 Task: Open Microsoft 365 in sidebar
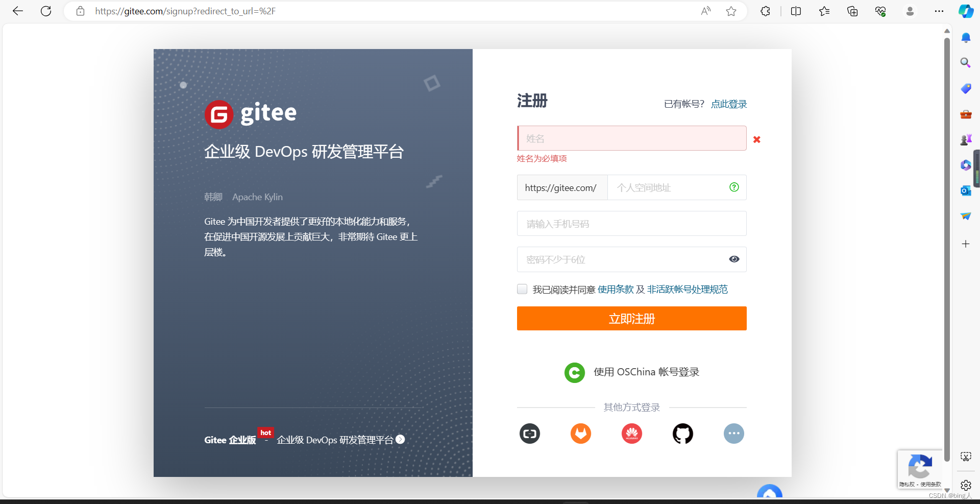click(x=966, y=165)
